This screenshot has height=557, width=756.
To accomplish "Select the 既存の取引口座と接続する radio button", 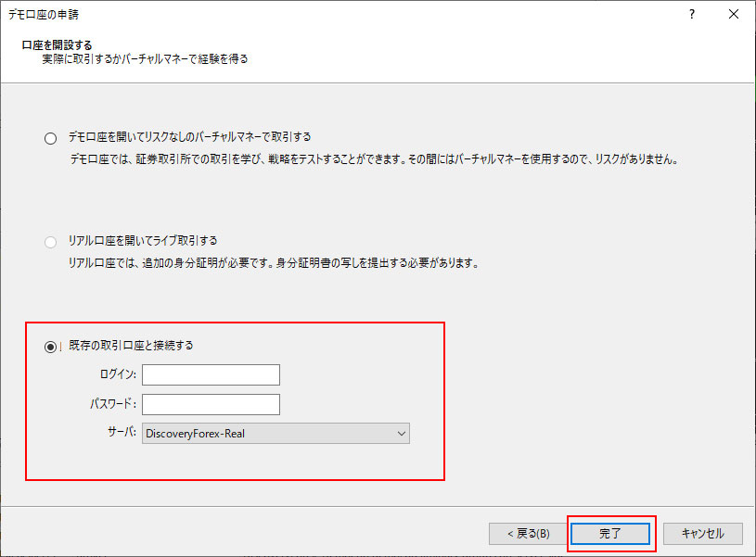I will pos(50,347).
